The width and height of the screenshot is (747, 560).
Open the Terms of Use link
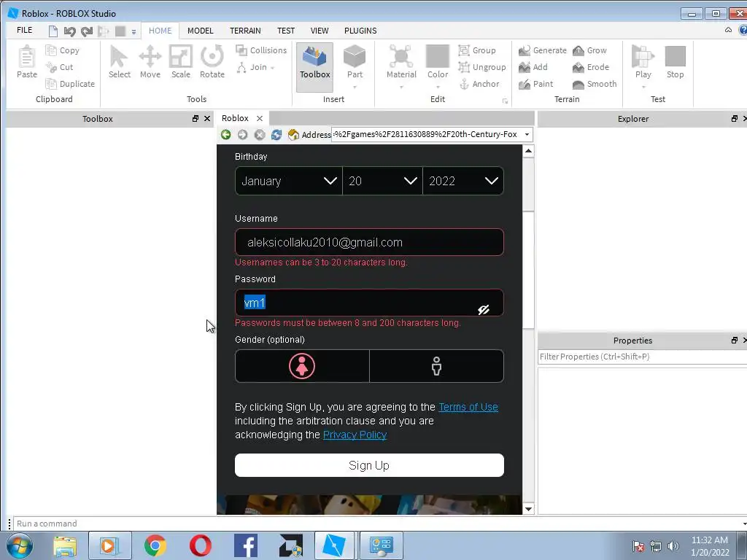click(468, 407)
